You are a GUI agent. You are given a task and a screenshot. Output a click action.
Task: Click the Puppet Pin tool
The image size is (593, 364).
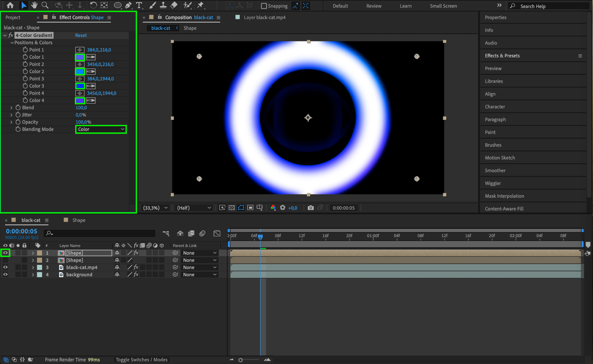200,5
